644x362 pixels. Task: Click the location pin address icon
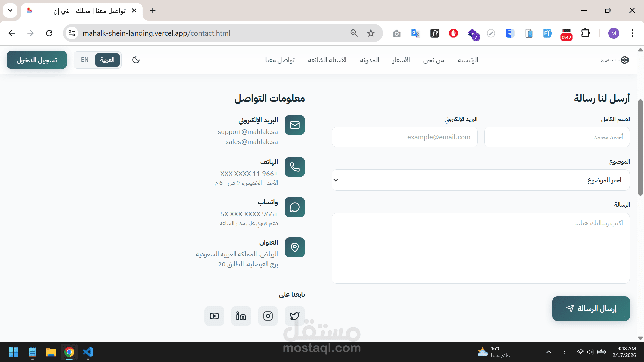tap(294, 247)
